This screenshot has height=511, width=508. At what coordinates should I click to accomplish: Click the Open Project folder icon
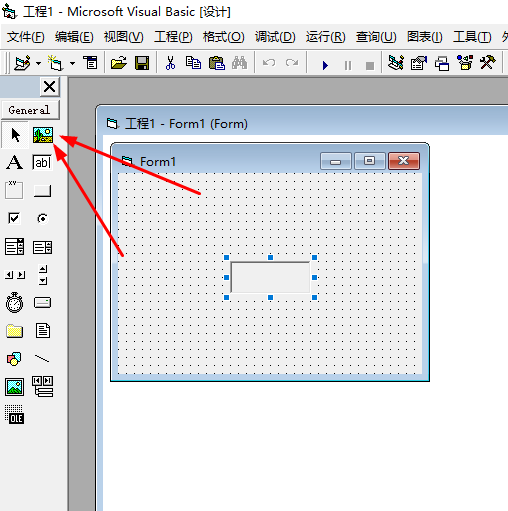pyautogui.click(x=118, y=63)
